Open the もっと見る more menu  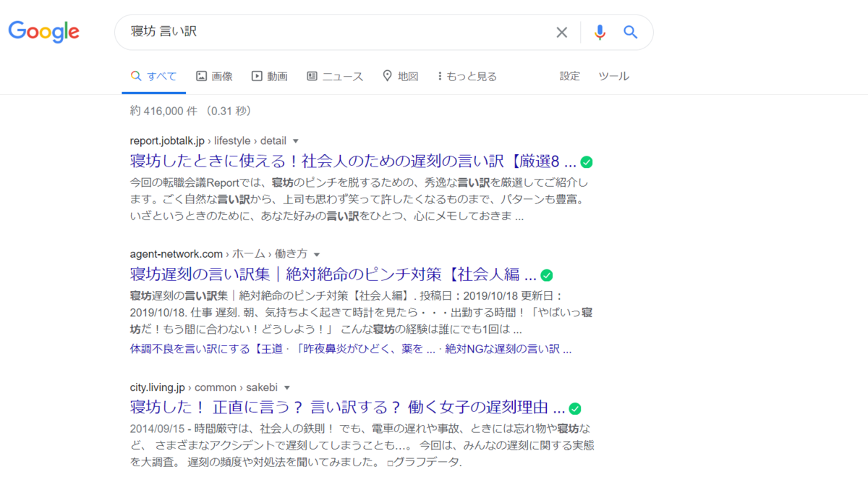point(467,76)
